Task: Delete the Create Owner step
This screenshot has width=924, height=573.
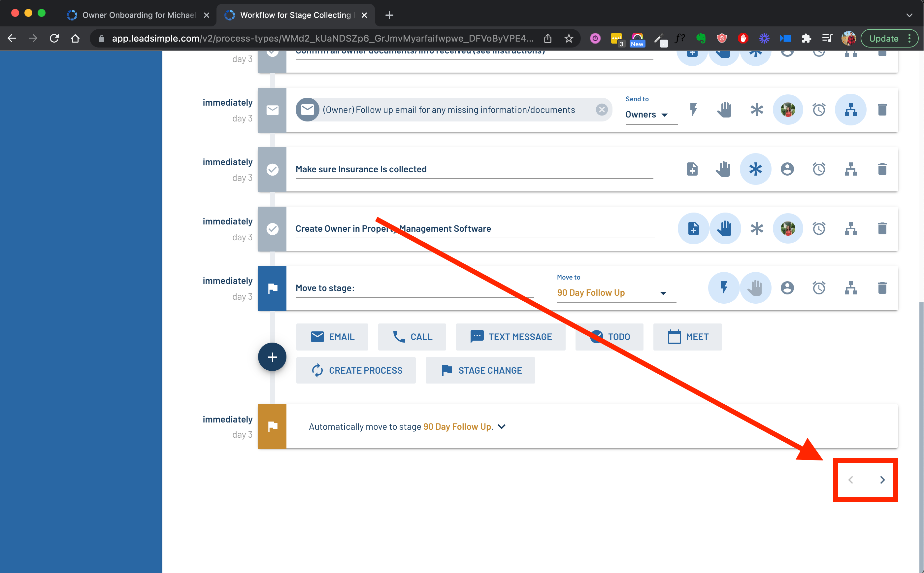Action: 882,228
